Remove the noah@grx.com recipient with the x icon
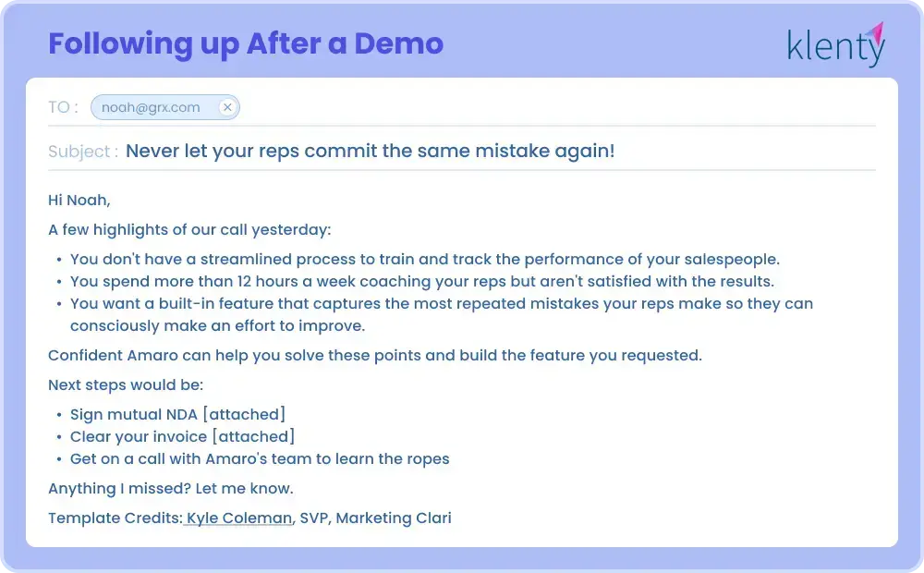This screenshot has width=924, height=573. (x=227, y=107)
